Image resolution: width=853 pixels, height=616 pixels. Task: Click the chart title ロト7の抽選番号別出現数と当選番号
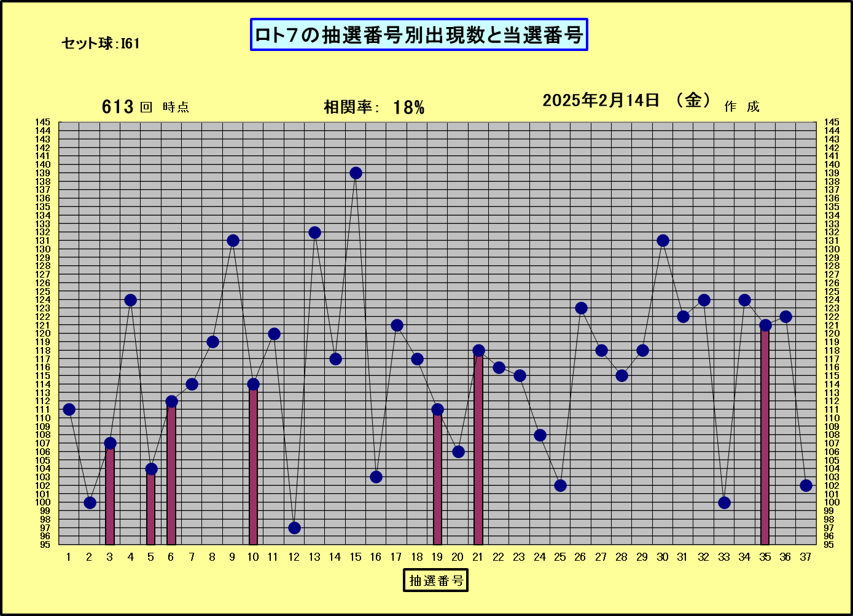tap(419, 34)
